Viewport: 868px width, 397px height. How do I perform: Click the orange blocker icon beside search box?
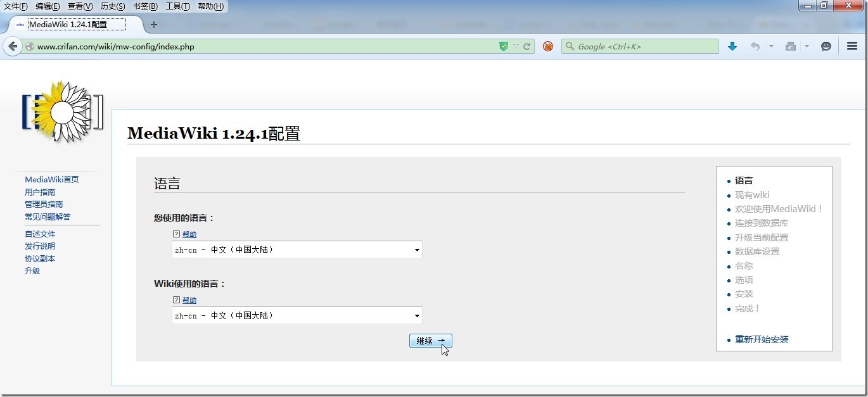548,46
